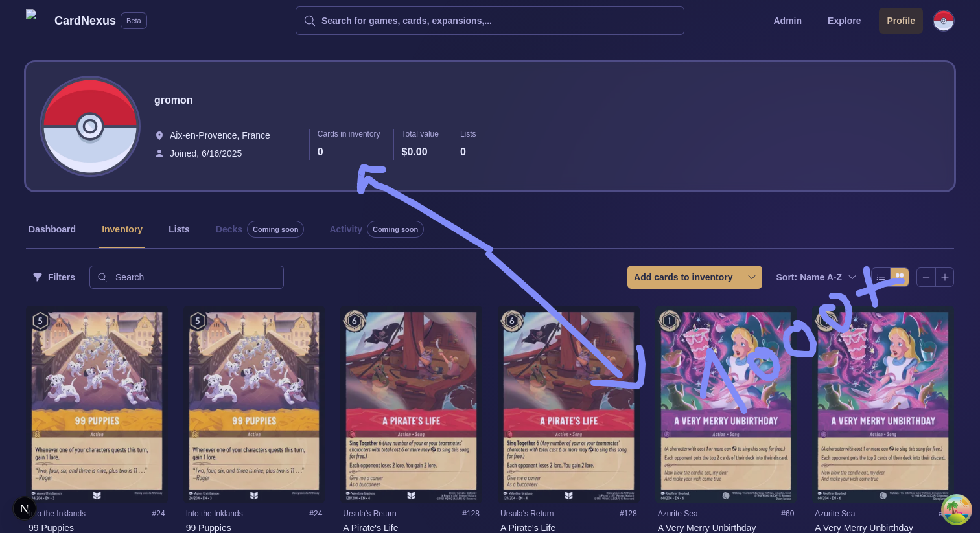This screenshot has height=533, width=980.
Task: Open the Pokeball avatar menu in header
Action: (x=943, y=21)
